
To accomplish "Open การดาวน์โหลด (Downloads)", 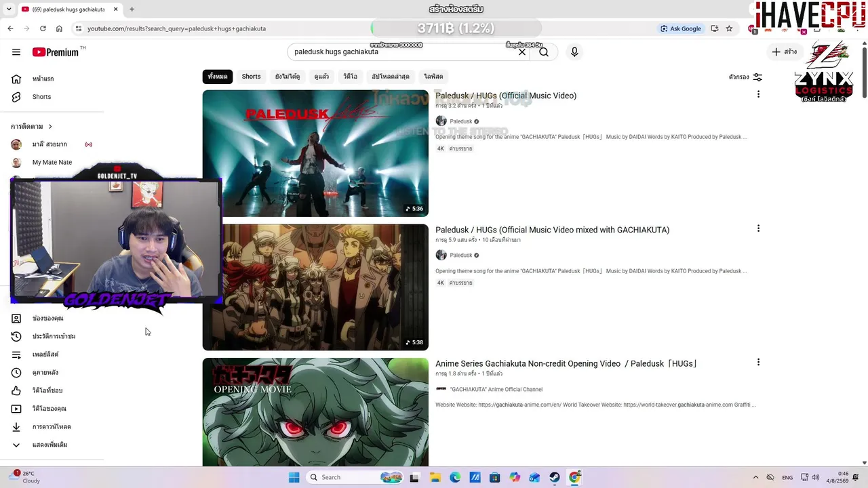I will (x=52, y=427).
